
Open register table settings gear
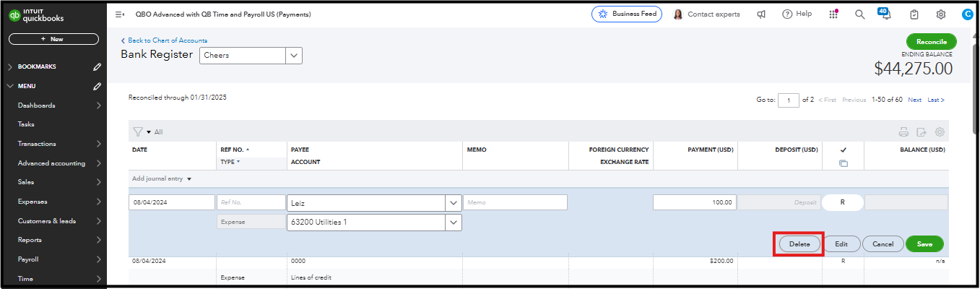tap(940, 132)
